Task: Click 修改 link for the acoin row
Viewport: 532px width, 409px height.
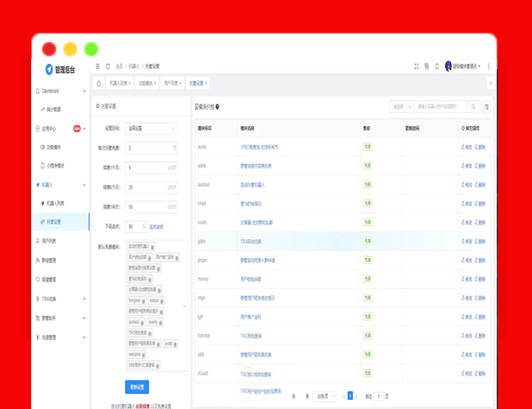Action: click(x=467, y=146)
